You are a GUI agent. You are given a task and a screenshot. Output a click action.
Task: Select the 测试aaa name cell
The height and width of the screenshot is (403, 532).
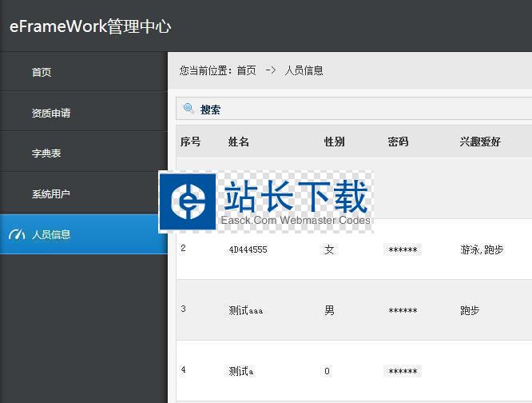[x=246, y=310]
